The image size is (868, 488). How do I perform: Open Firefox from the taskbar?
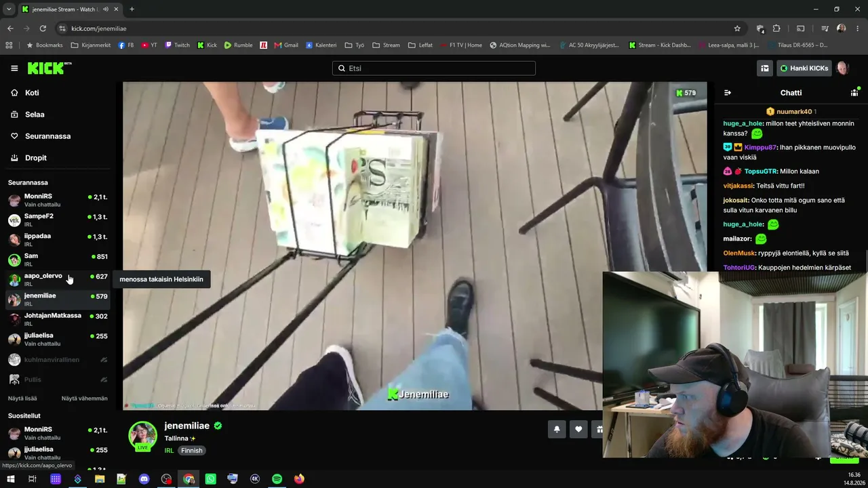(x=299, y=479)
